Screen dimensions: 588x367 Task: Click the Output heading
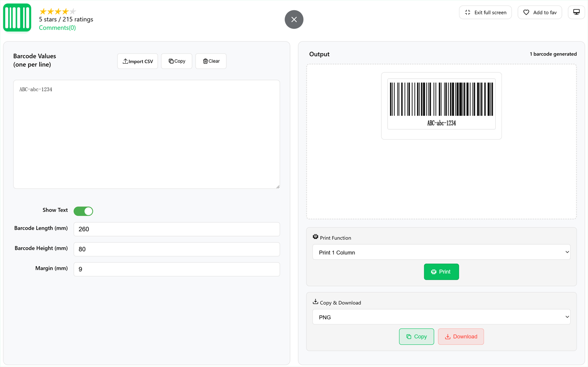pos(319,54)
